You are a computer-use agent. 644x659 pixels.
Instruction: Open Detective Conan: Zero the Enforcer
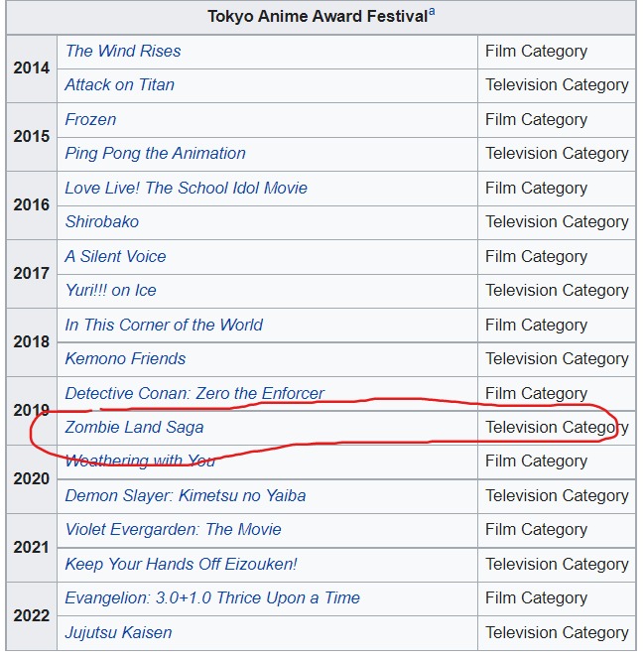194,393
